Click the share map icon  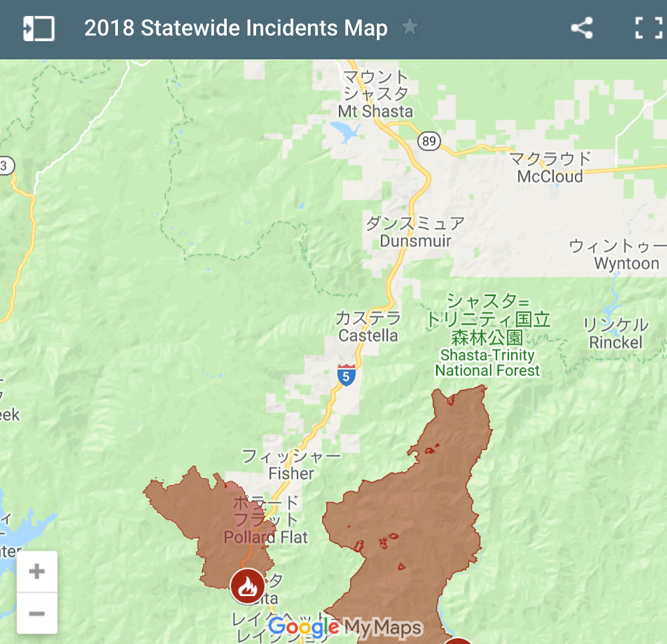(x=582, y=28)
